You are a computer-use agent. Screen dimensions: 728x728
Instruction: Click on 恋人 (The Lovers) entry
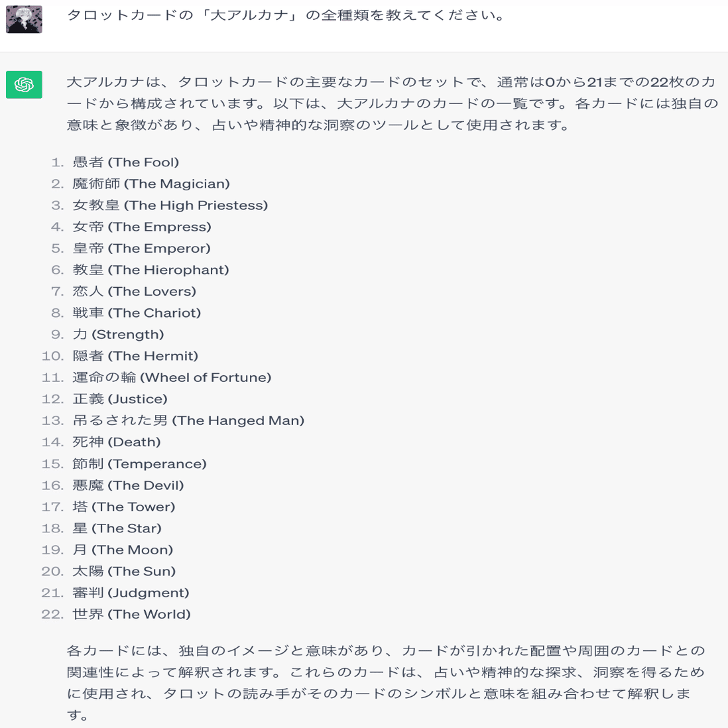coord(134,291)
